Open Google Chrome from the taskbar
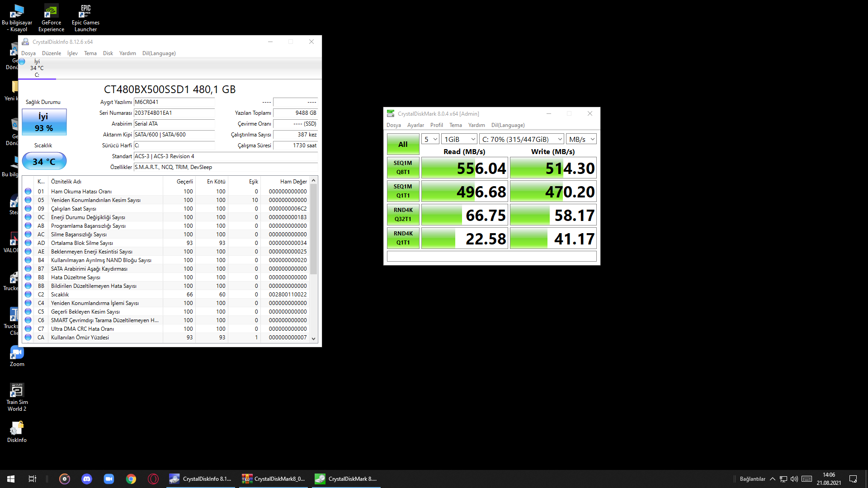 [x=131, y=479]
